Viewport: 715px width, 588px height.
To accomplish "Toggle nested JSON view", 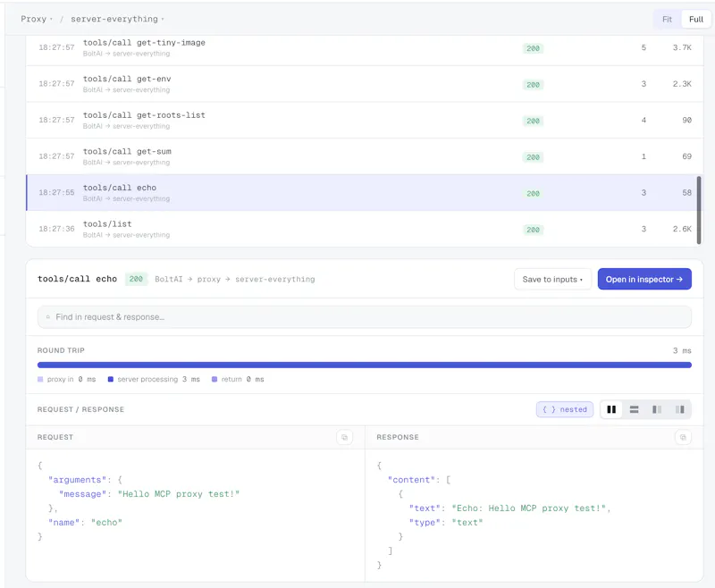I will point(565,409).
